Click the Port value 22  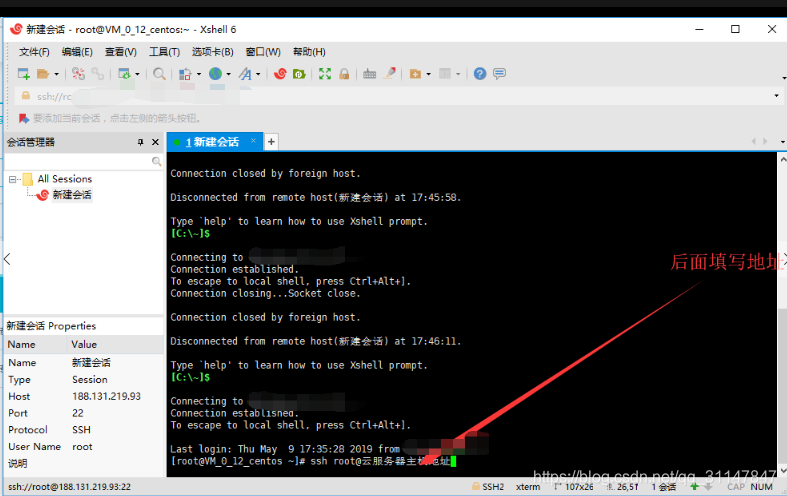click(x=78, y=413)
